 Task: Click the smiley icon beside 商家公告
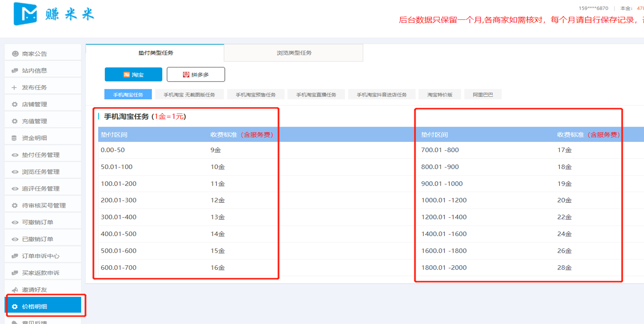click(15, 54)
